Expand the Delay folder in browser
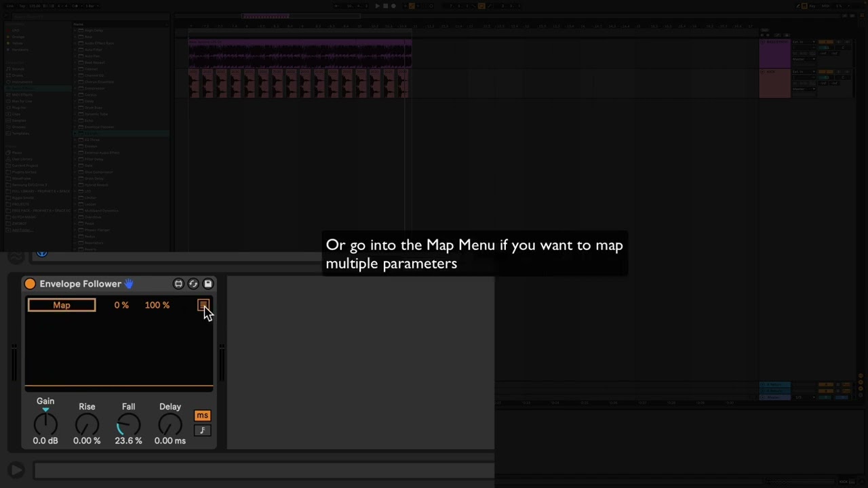This screenshot has width=868, height=488. [75, 101]
